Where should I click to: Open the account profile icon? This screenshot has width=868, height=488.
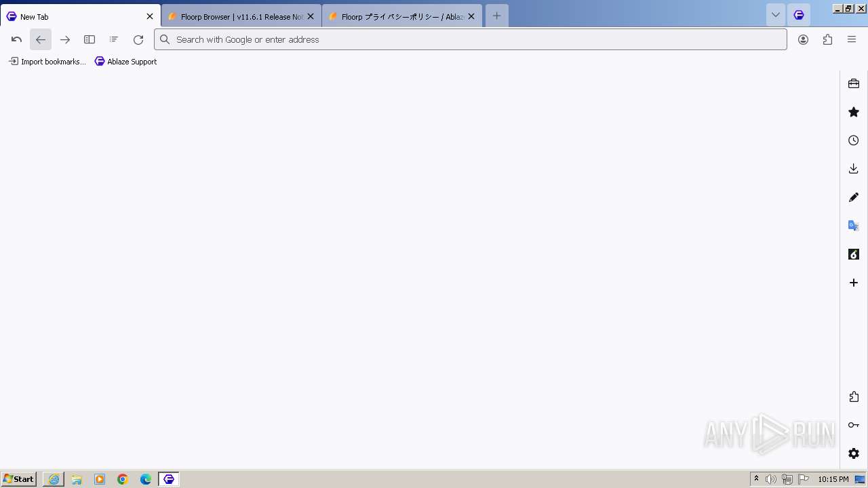(x=803, y=39)
